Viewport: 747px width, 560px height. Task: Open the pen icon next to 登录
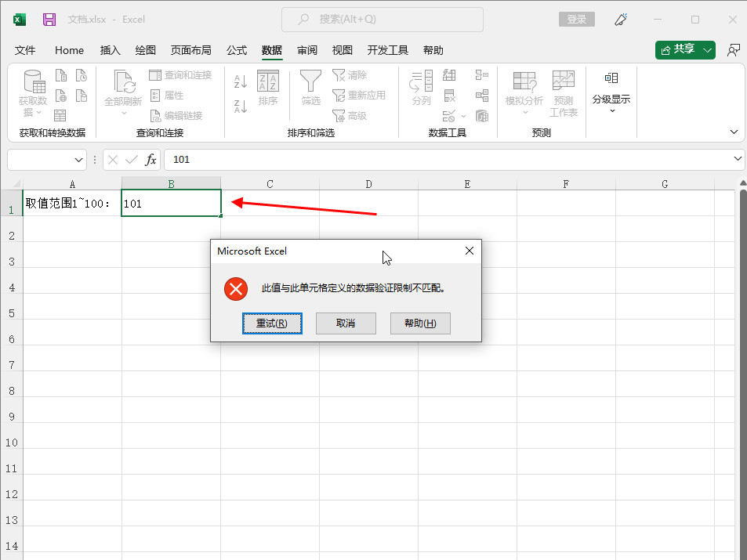coord(621,20)
